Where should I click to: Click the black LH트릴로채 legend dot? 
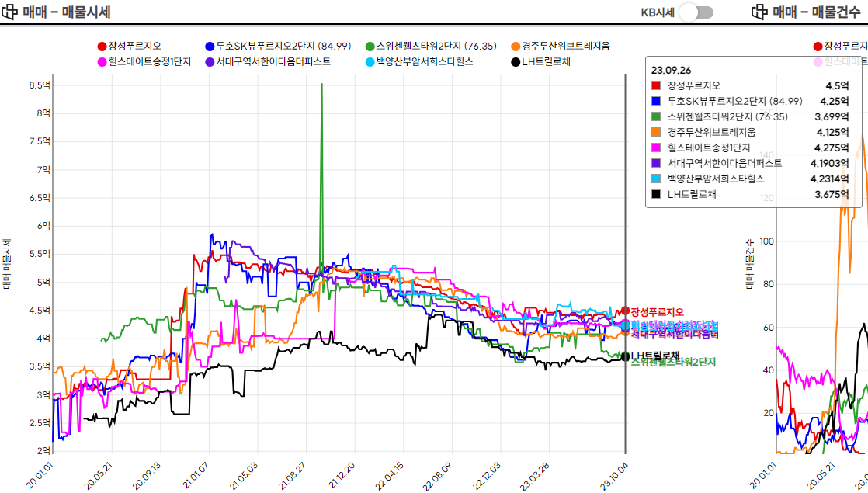(516, 62)
